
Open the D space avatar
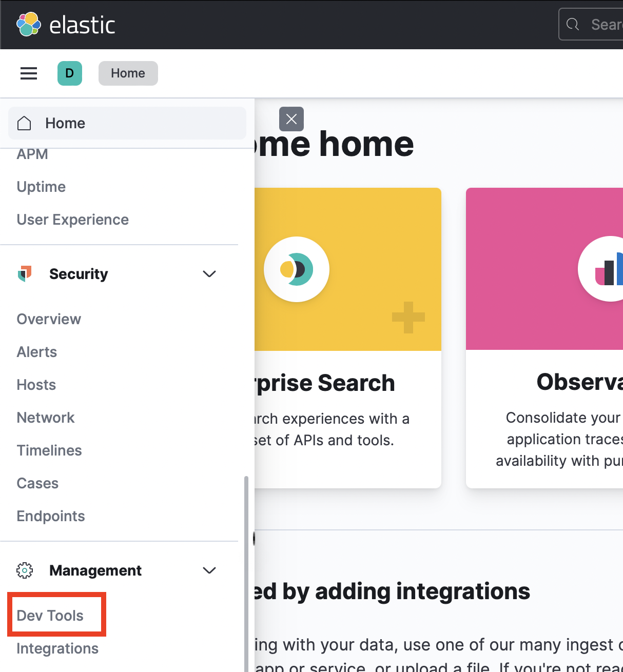pos(70,73)
